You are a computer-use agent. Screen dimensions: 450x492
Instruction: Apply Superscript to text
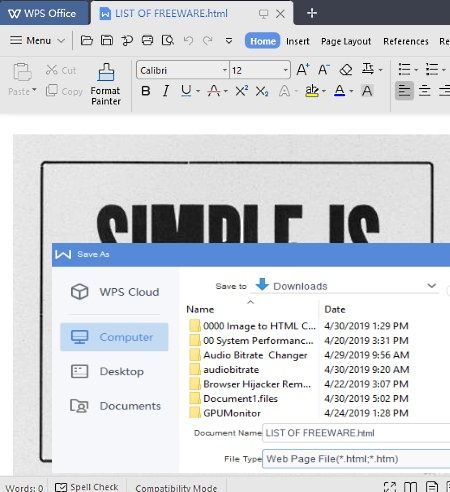point(242,91)
